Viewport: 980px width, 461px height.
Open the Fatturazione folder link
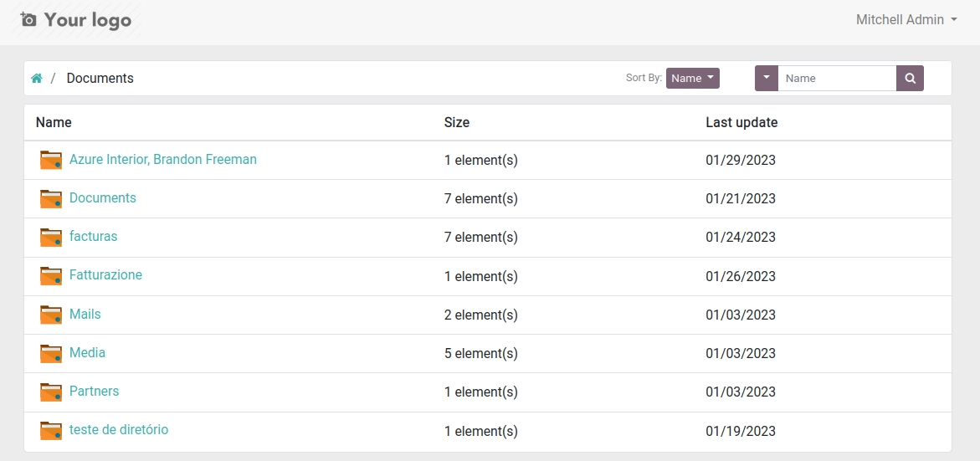coord(105,275)
